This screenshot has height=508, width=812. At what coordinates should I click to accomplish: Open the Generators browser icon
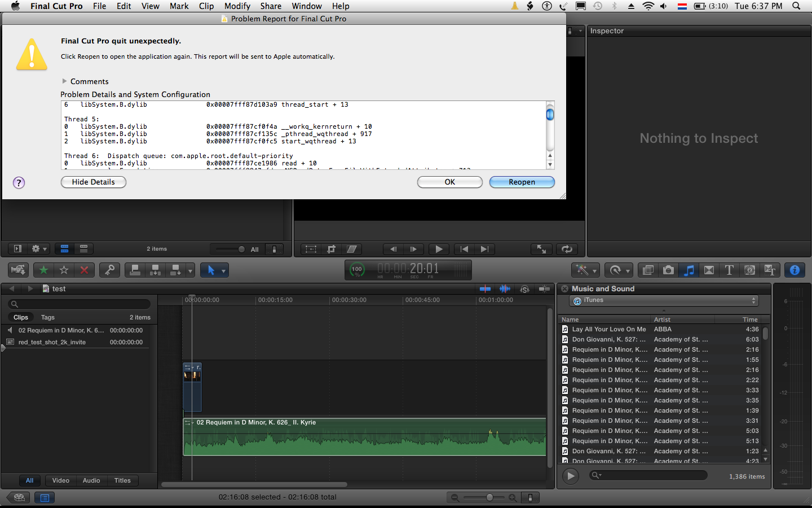[749, 270]
